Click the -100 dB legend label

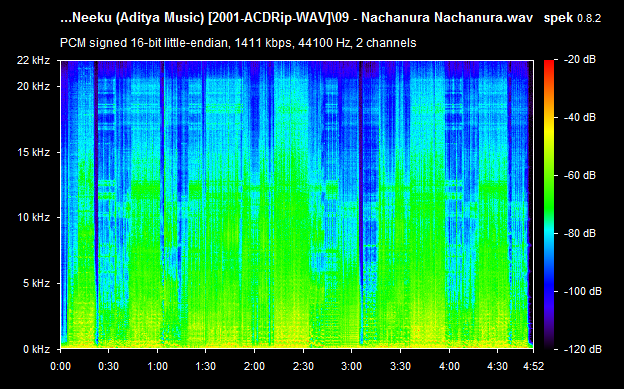[x=583, y=291]
